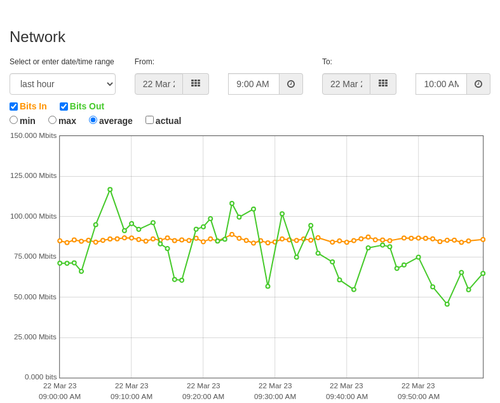500x403 pixels.
Task: Click the To date field '22 Mar'
Action: coord(346,84)
